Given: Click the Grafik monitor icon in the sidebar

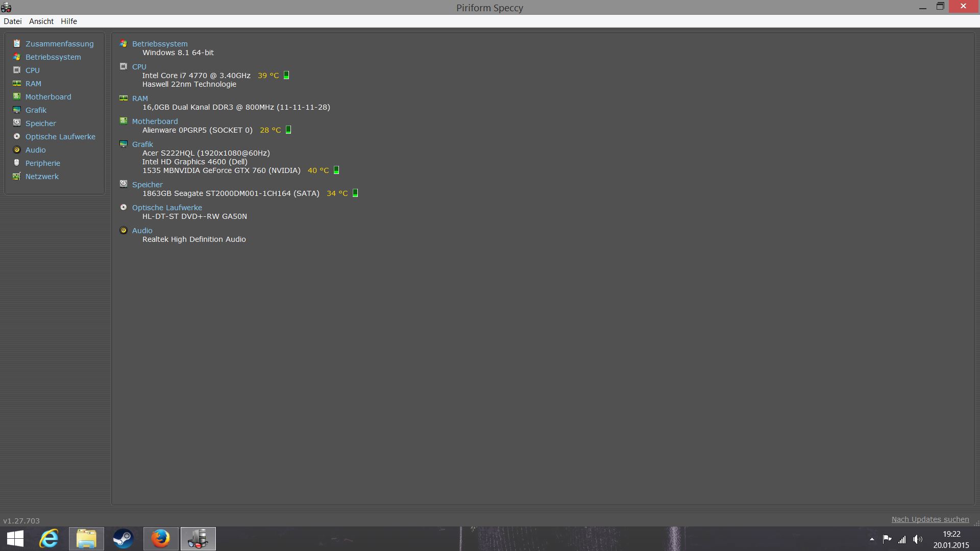Looking at the screenshot, I should pos(17,110).
